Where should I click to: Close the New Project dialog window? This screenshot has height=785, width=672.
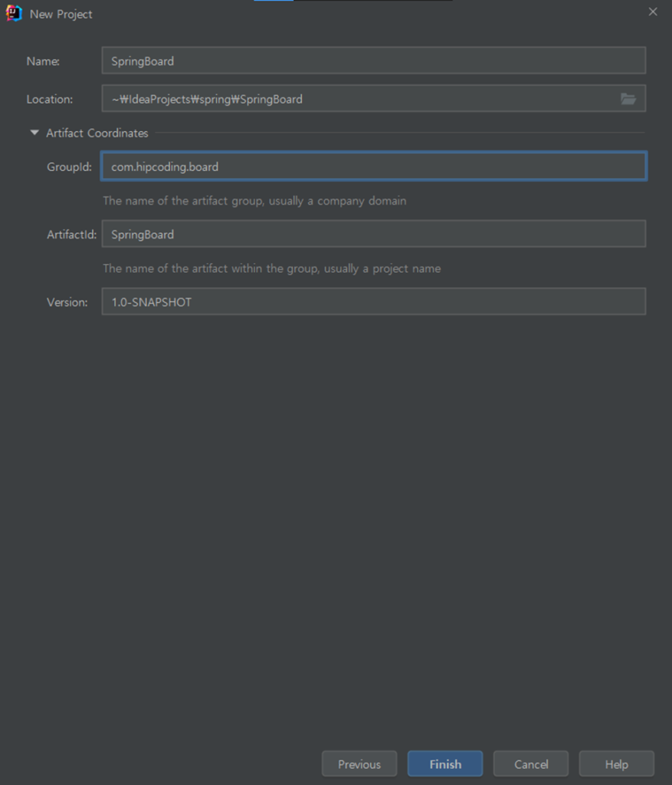tap(652, 12)
